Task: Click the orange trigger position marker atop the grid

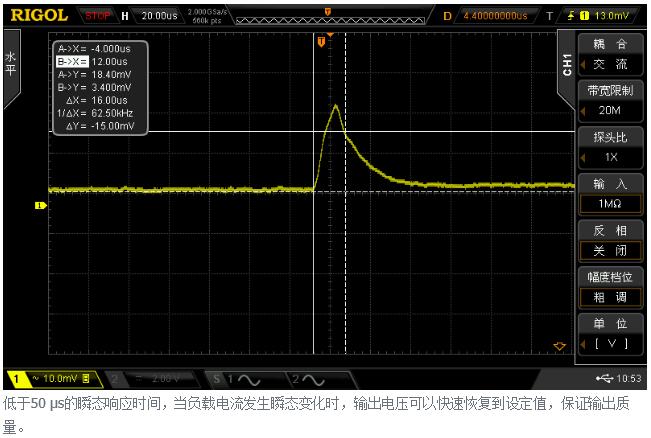Action: [x=321, y=42]
